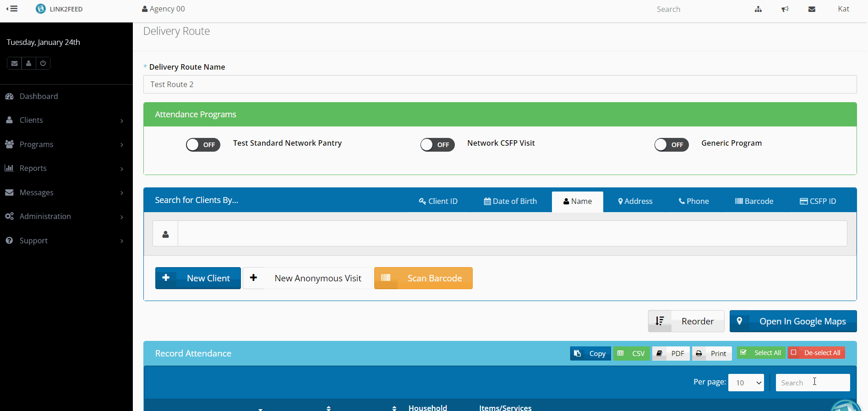
Task: Switch to the Address search tab
Action: [x=635, y=201]
